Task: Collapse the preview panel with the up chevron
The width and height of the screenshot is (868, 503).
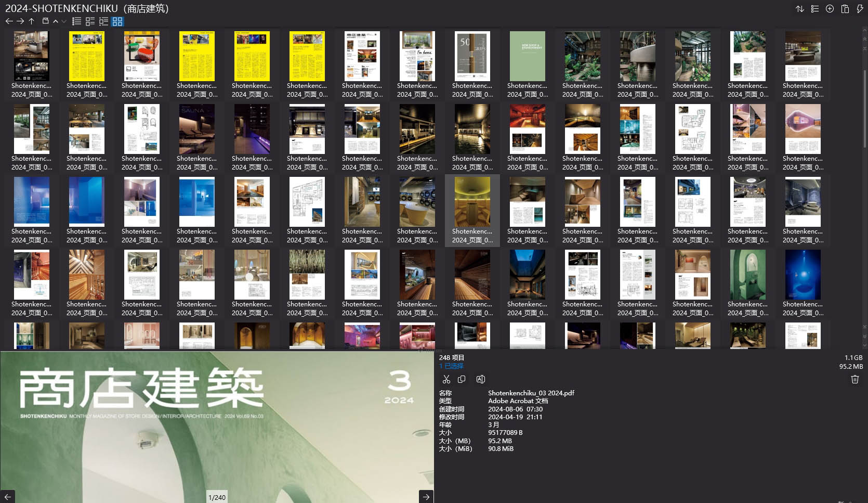Action: pyautogui.click(x=55, y=21)
